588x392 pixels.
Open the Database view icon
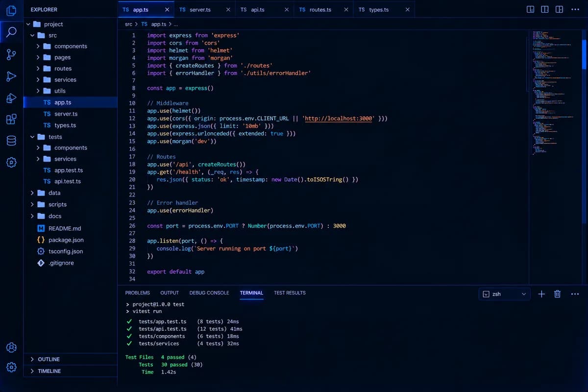click(11, 141)
